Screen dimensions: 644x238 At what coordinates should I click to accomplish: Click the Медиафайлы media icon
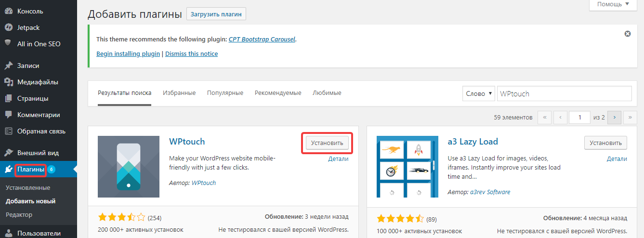[8, 82]
